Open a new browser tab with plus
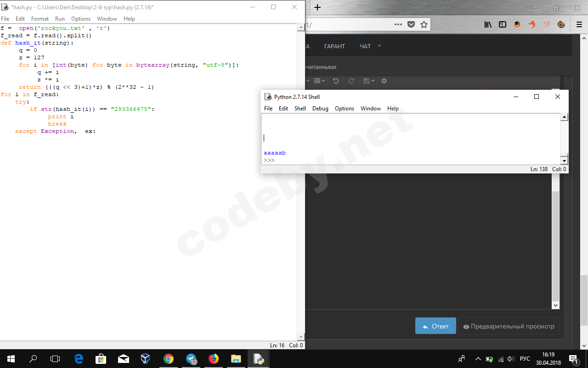The image size is (588, 368). click(317, 7)
